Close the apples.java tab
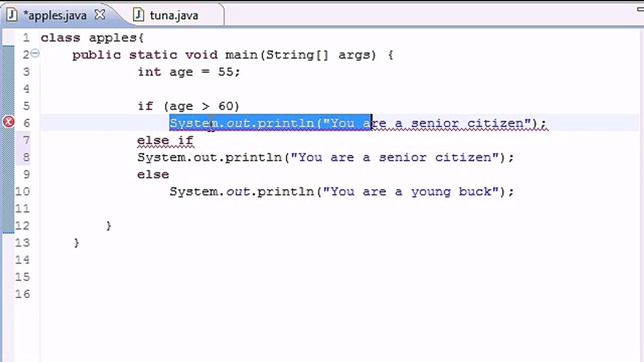This screenshot has height=362, width=644. click(100, 15)
